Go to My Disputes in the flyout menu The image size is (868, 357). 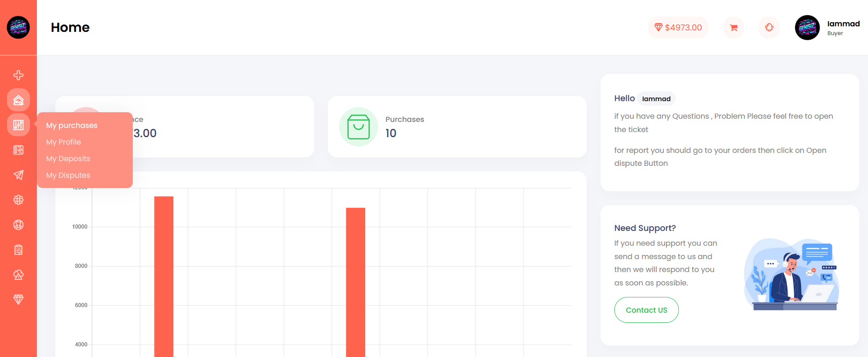pyautogui.click(x=68, y=175)
